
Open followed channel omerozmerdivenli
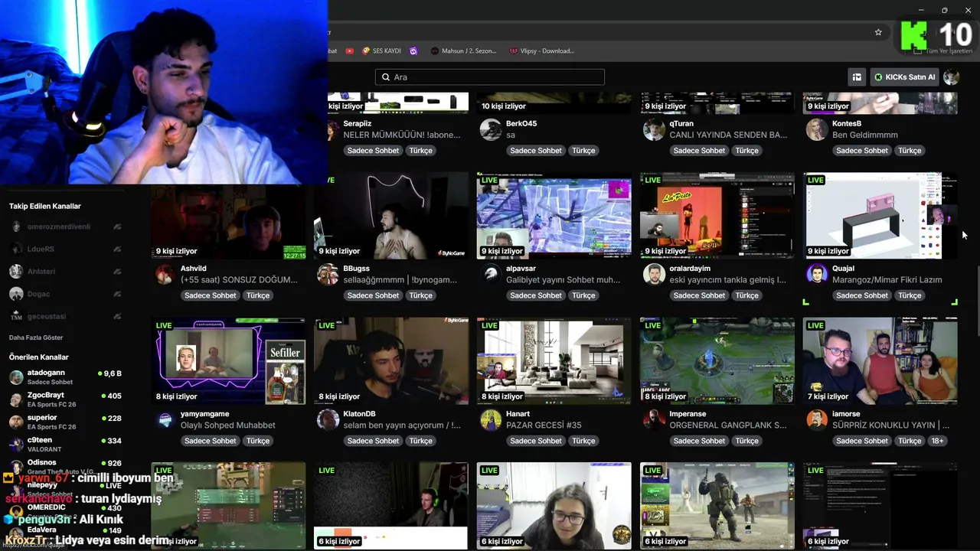pos(65,227)
